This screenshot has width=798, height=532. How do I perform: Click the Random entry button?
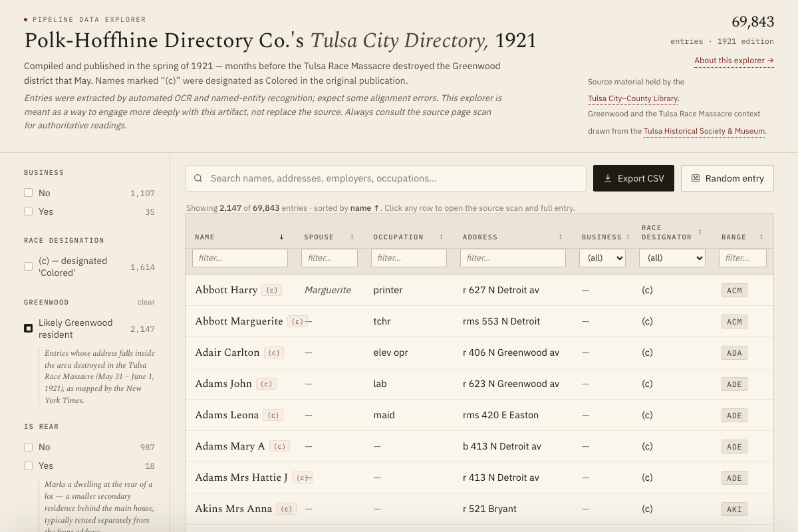[728, 178]
